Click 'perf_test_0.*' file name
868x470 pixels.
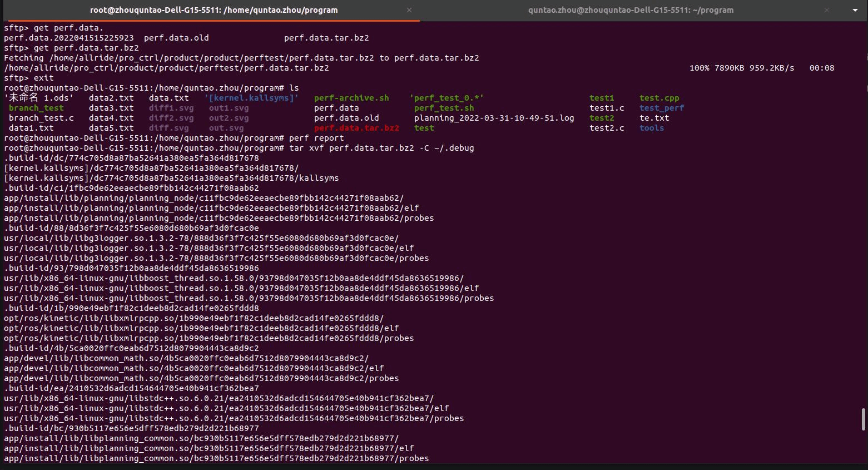447,98
